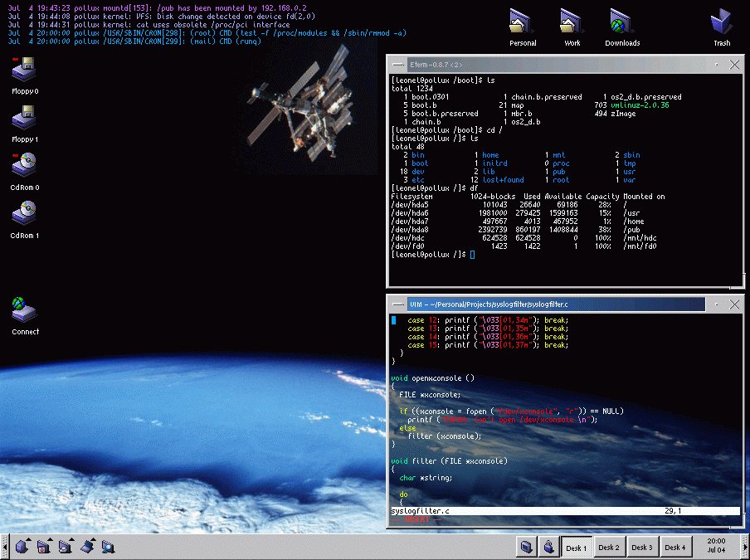Viewport: 750px width, 560px height.
Task: Click the monitor icon beside the padlock
Action: (x=526, y=547)
